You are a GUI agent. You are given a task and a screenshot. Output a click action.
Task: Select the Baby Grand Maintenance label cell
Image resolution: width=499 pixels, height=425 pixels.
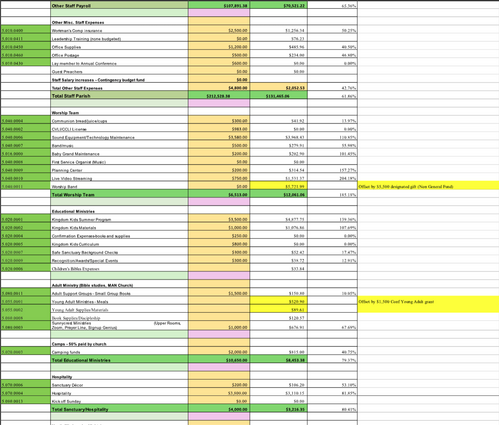119,153
